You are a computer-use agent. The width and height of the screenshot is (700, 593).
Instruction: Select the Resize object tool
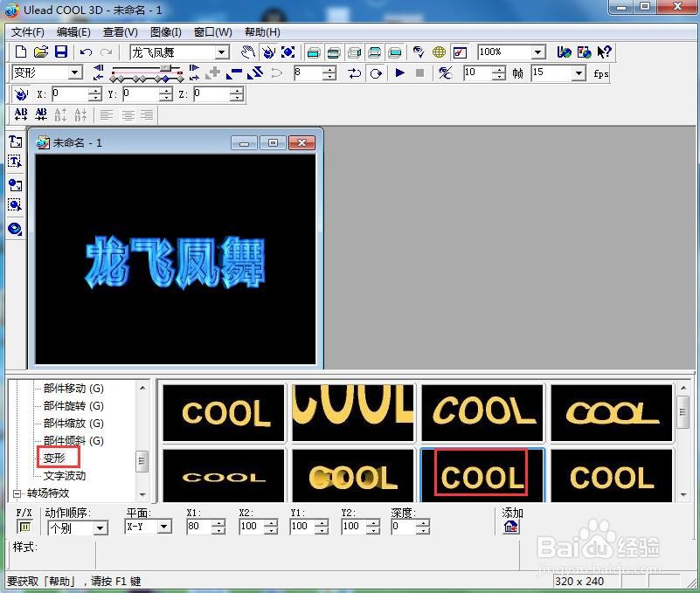(x=288, y=52)
